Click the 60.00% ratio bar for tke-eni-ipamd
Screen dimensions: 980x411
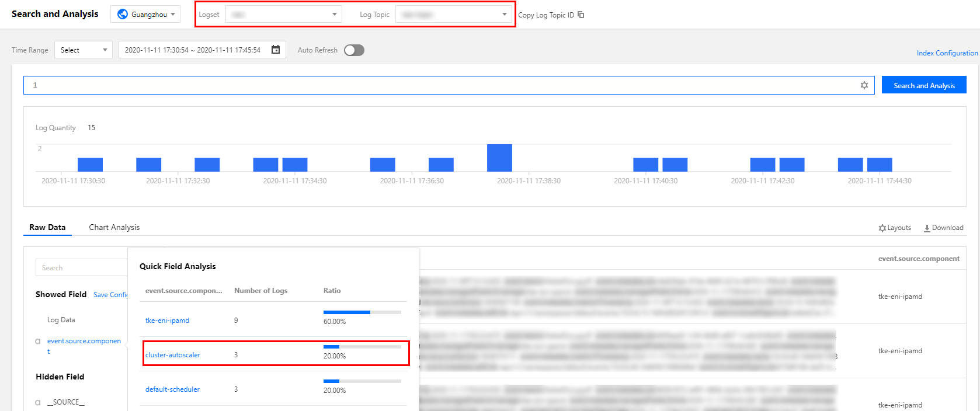362,312
